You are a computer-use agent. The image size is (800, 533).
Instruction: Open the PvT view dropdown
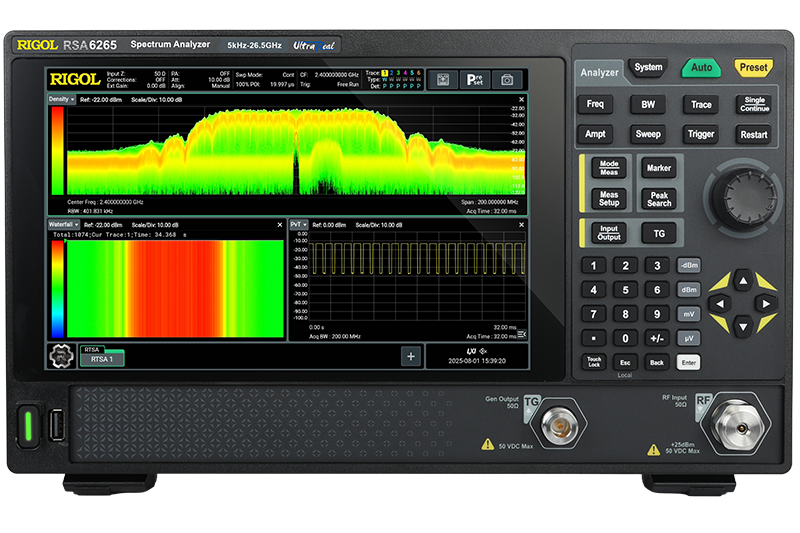point(299,225)
